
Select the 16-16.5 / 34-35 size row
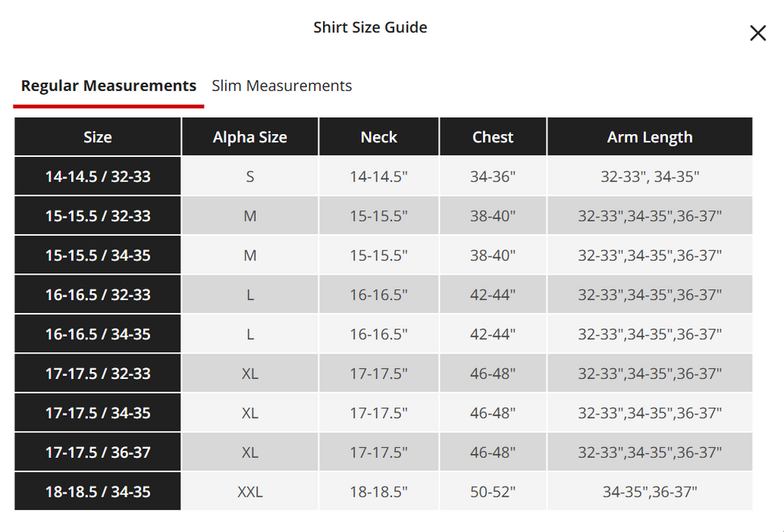pyautogui.click(x=384, y=334)
